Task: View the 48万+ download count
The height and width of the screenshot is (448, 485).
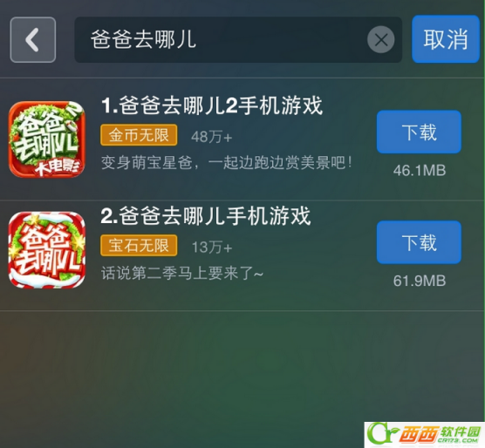Action: point(212,137)
